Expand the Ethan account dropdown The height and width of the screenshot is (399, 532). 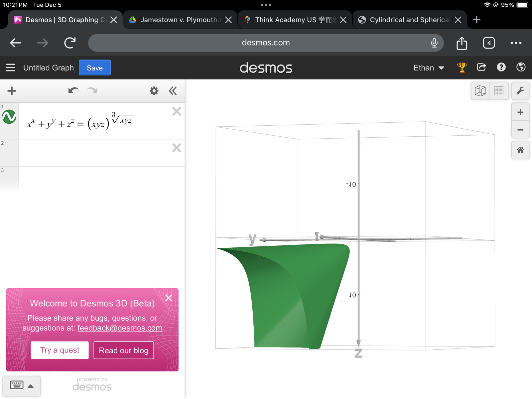click(x=429, y=68)
